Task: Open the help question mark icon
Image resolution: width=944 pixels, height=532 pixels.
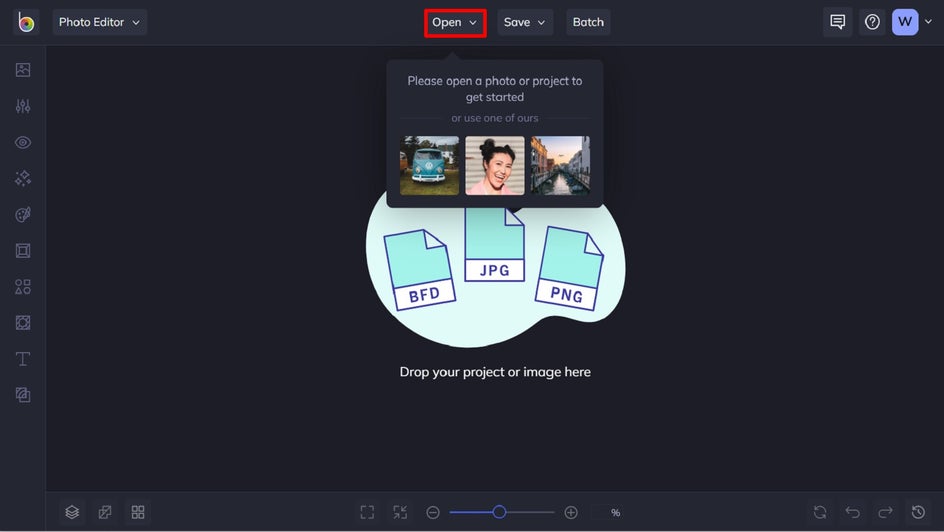Action: [x=872, y=22]
